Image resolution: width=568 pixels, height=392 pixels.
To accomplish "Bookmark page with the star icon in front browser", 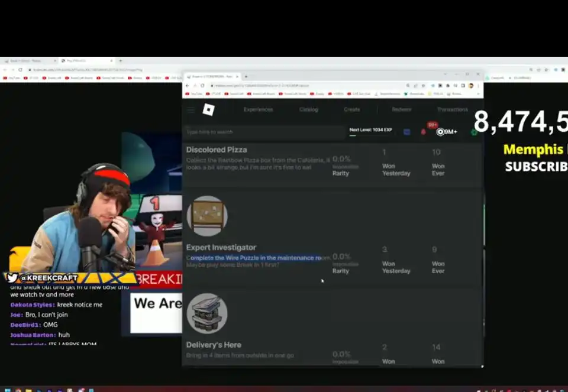I will [x=423, y=86].
